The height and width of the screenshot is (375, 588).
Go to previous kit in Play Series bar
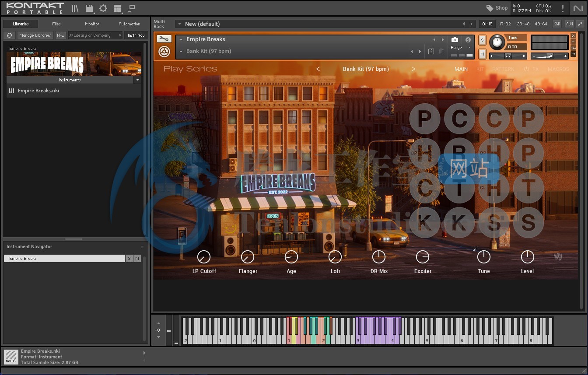point(318,69)
